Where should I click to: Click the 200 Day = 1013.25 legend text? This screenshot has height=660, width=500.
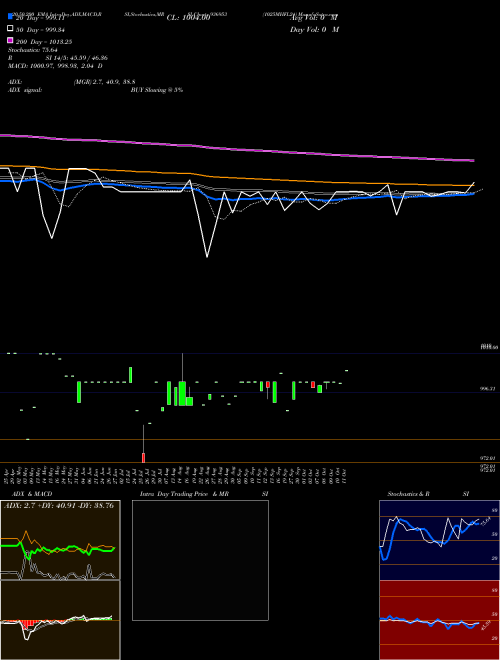(x=44, y=42)
